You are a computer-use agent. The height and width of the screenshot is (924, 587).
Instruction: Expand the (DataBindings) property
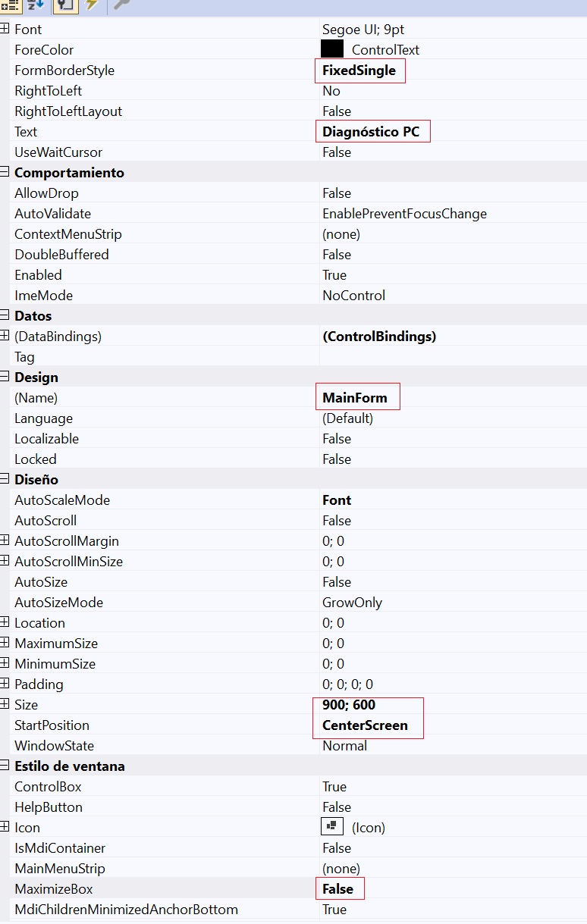(5, 336)
